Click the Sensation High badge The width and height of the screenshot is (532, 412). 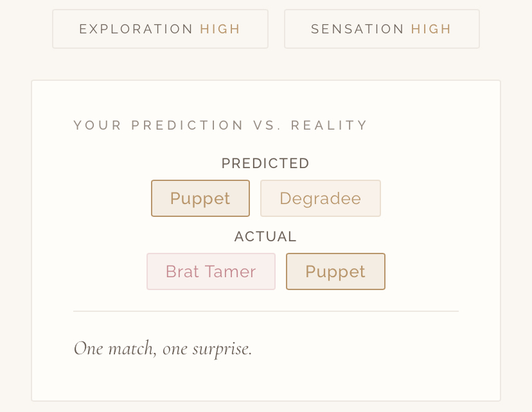[382, 29]
